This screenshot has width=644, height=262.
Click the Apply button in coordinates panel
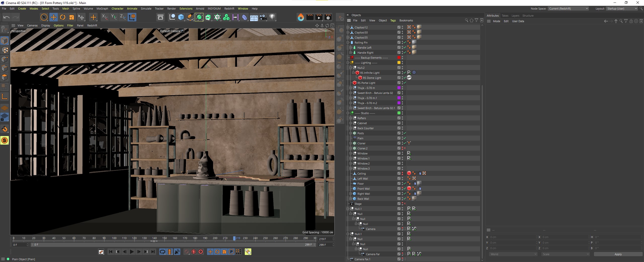(x=618, y=254)
